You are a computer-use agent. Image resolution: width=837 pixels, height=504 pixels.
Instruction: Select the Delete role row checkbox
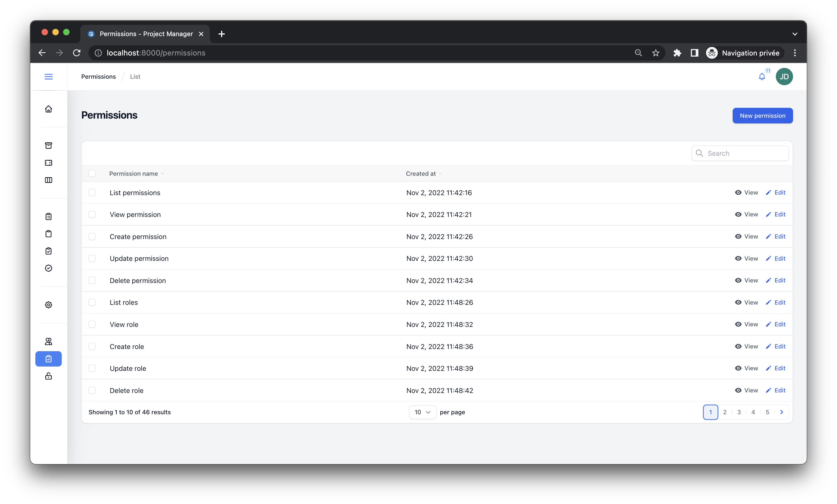(x=92, y=390)
